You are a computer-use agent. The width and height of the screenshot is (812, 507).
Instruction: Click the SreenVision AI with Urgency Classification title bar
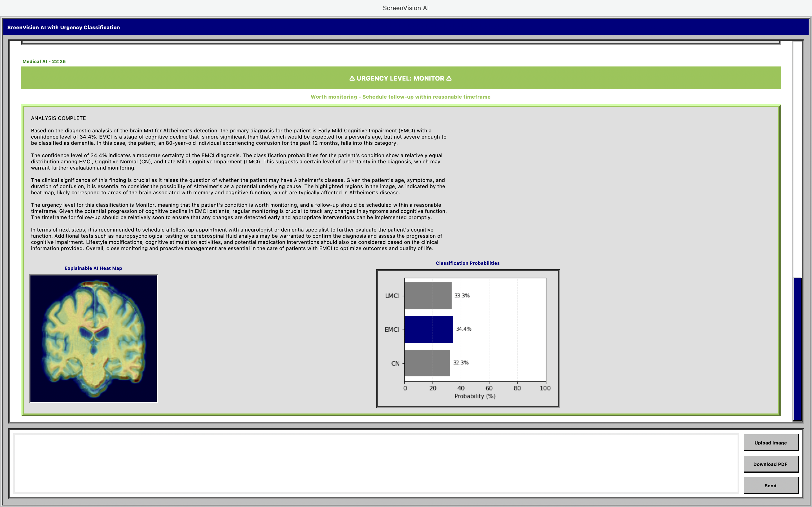[63, 28]
